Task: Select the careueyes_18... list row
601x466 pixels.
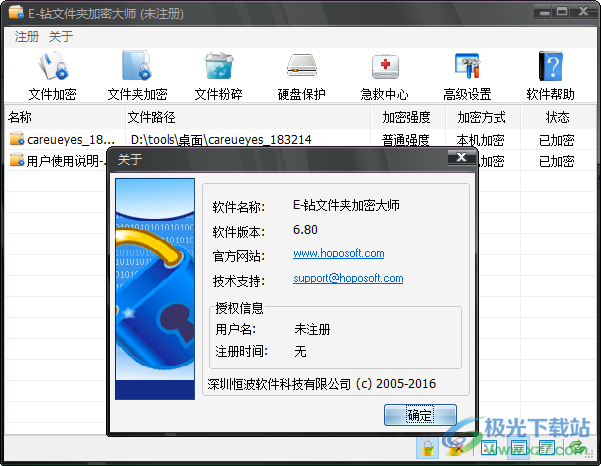Action: (300, 139)
